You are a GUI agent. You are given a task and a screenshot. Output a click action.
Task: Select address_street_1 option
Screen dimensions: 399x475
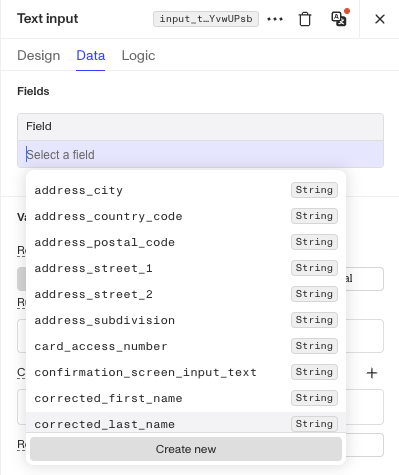coord(186,268)
